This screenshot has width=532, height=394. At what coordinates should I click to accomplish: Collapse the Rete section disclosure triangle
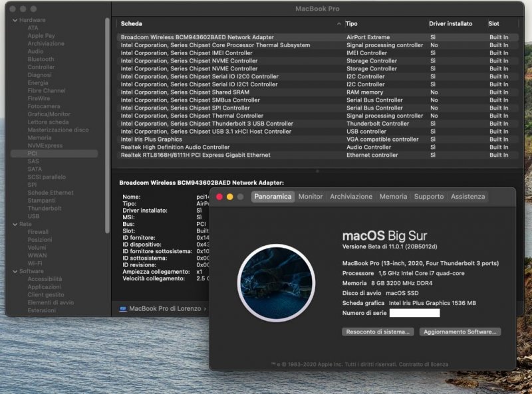[x=15, y=224]
